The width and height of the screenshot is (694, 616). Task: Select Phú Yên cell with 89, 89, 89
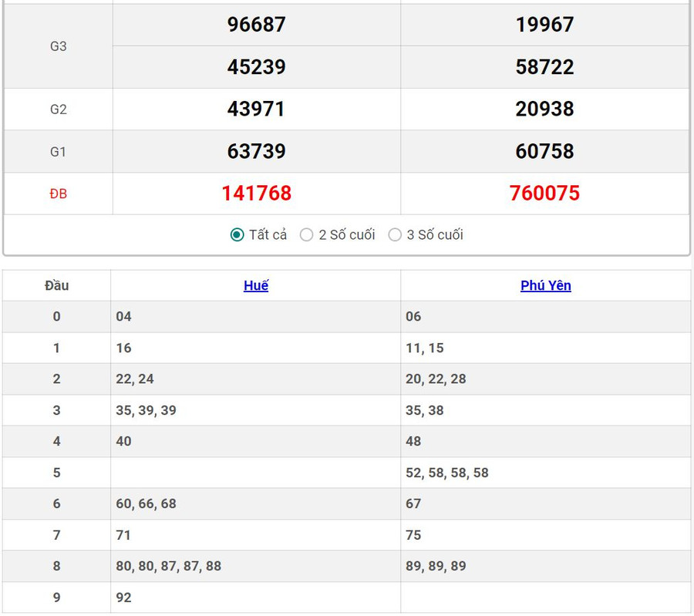coord(436,566)
